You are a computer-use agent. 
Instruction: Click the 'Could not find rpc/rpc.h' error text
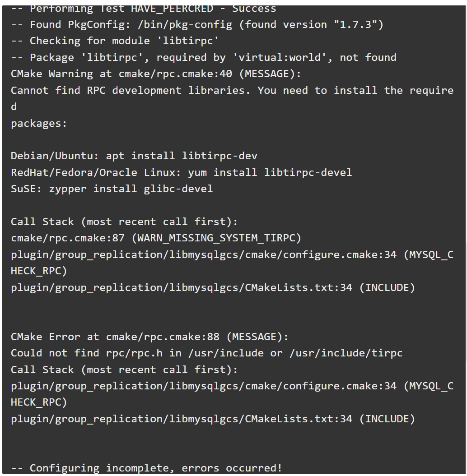[x=206, y=353]
